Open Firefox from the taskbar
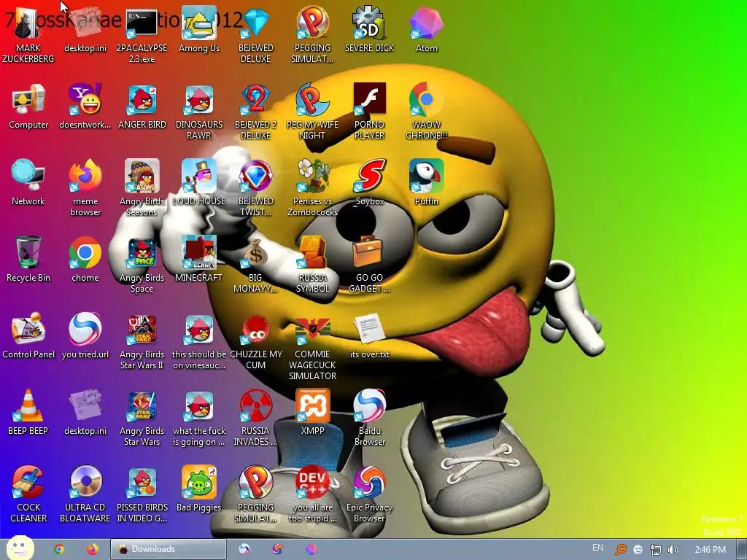The width and height of the screenshot is (747, 560). pyautogui.click(x=93, y=549)
